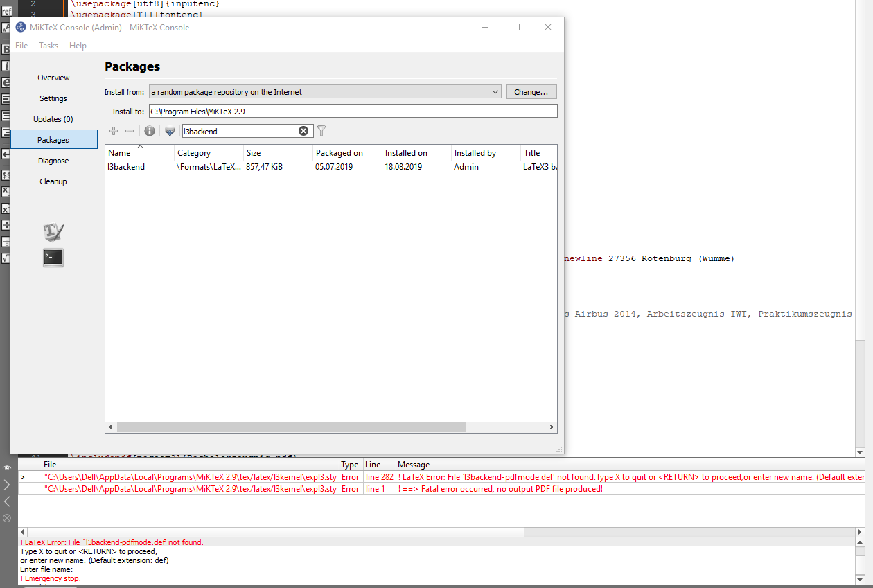Click the filter funnel icon
Screen dimensions: 873x588
point(321,131)
